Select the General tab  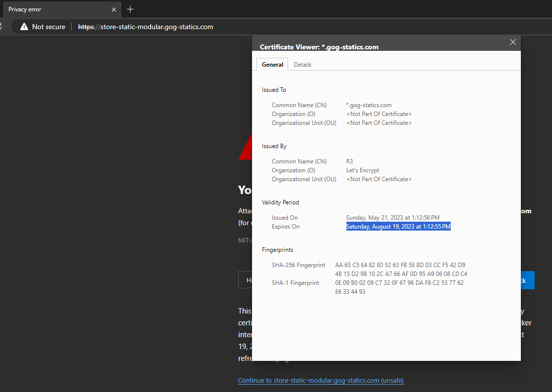272,64
